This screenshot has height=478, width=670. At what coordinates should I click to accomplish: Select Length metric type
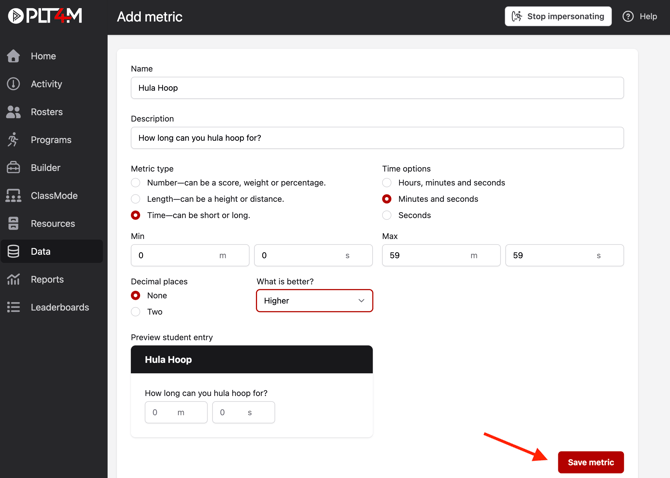pos(135,199)
